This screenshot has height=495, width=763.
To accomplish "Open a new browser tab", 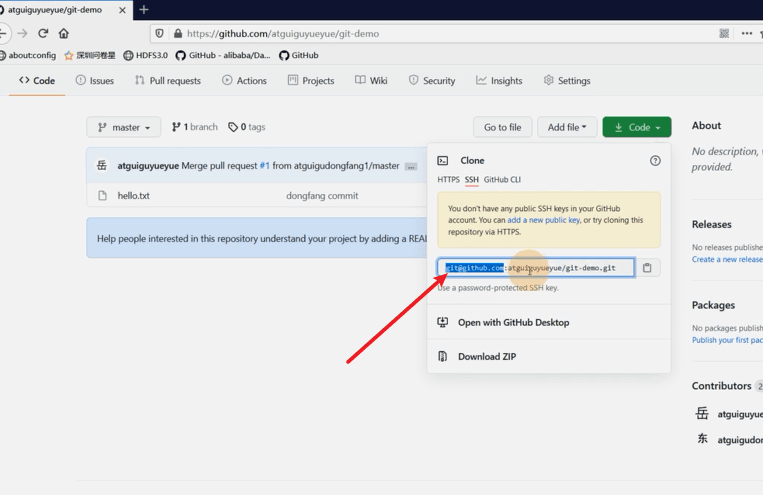I will [144, 10].
